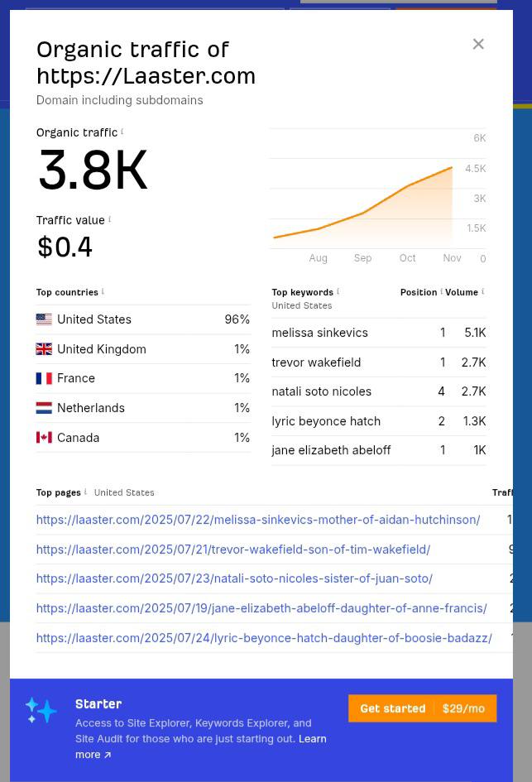Screen dimensions: 532x782
Task: Click the Traffic value info icon
Action: [x=109, y=219]
